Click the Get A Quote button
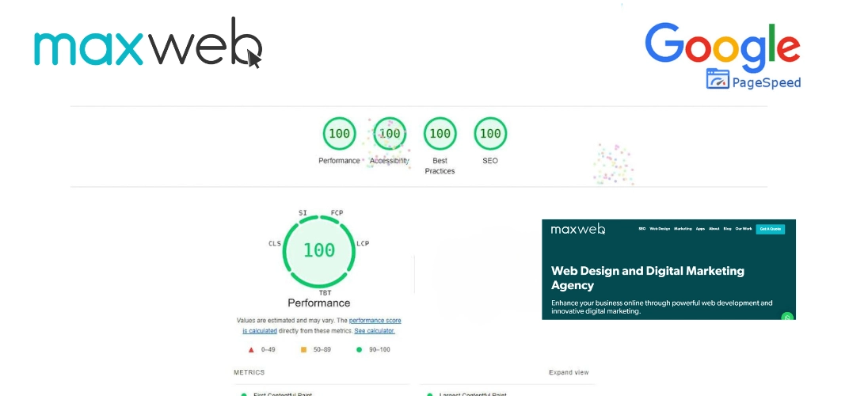This screenshot has width=868, height=396. pyautogui.click(x=771, y=229)
